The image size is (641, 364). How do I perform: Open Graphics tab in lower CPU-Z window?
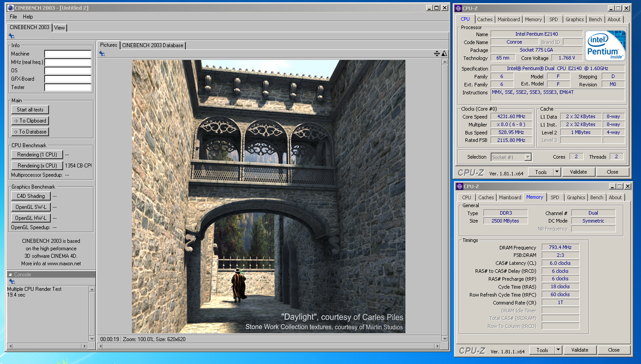tap(576, 197)
